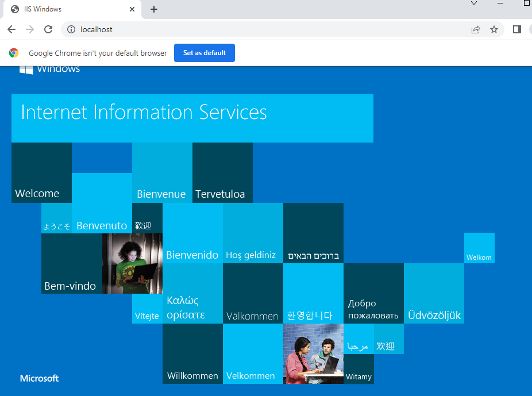The height and width of the screenshot is (396, 532).
Task: Open the Chrome side panel
Action: [x=516, y=29]
